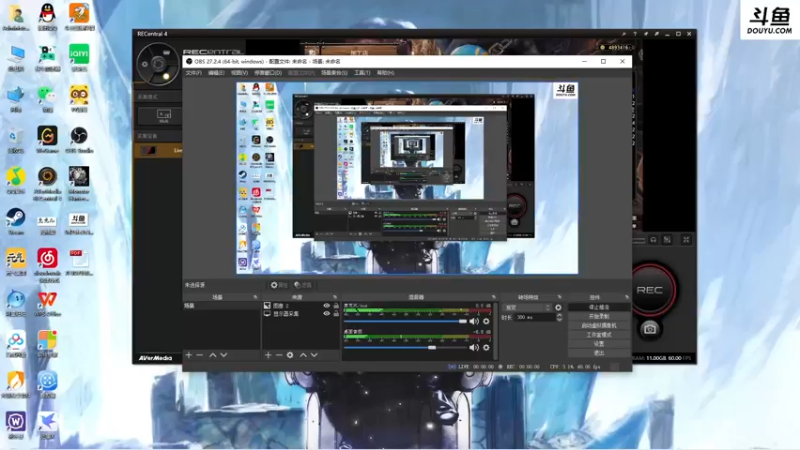Image resolution: width=800 pixels, height=450 pixels.
Task: Start recording with RECentral REC button
Action: pos(649,290)
